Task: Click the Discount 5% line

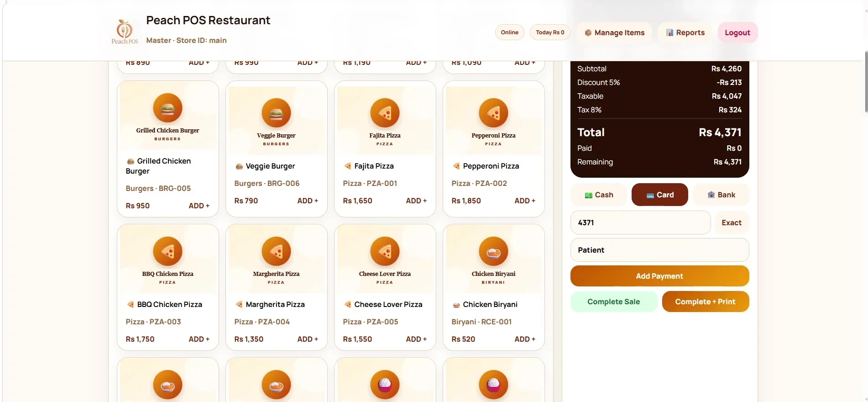Action: (x=659, y=82)
